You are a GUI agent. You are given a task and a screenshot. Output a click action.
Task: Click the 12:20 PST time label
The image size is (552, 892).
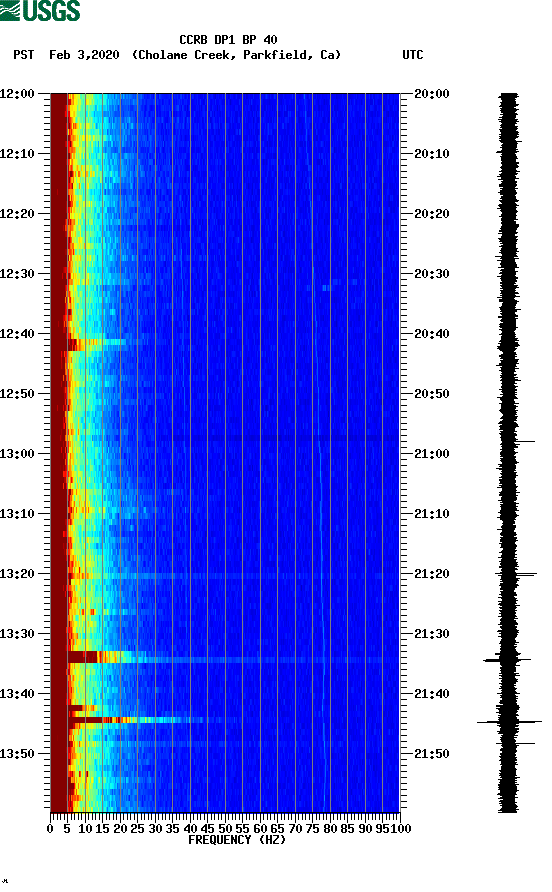(17, 214)
